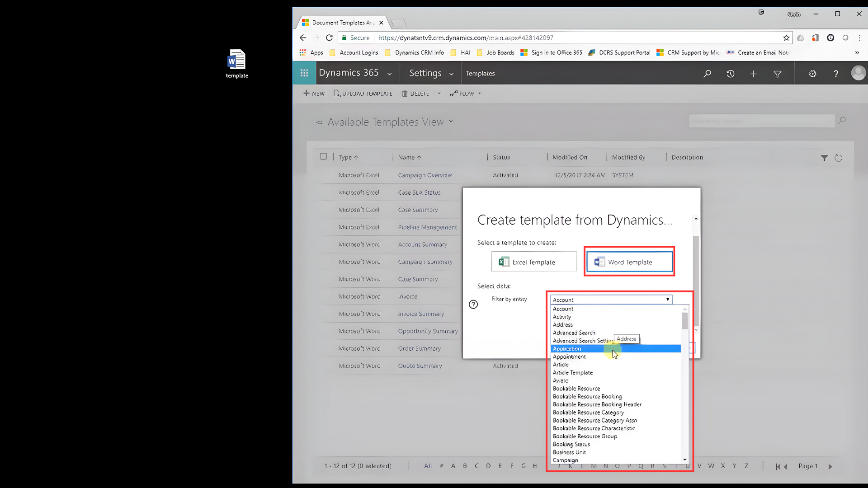
Task: Open the Filter by entity Account combo box
Action: coord(611,300)
